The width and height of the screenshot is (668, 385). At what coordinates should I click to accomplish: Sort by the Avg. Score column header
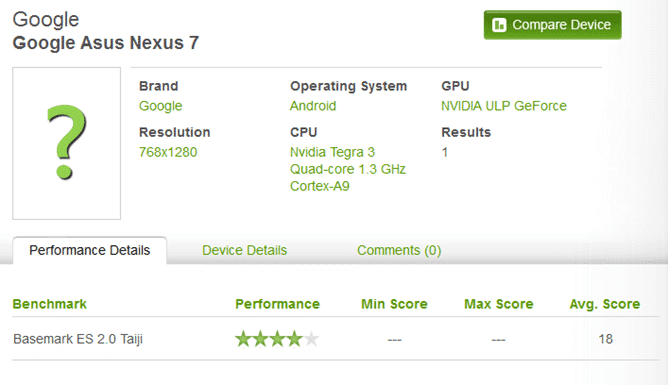pyautogui.click(x=605, y=304)
